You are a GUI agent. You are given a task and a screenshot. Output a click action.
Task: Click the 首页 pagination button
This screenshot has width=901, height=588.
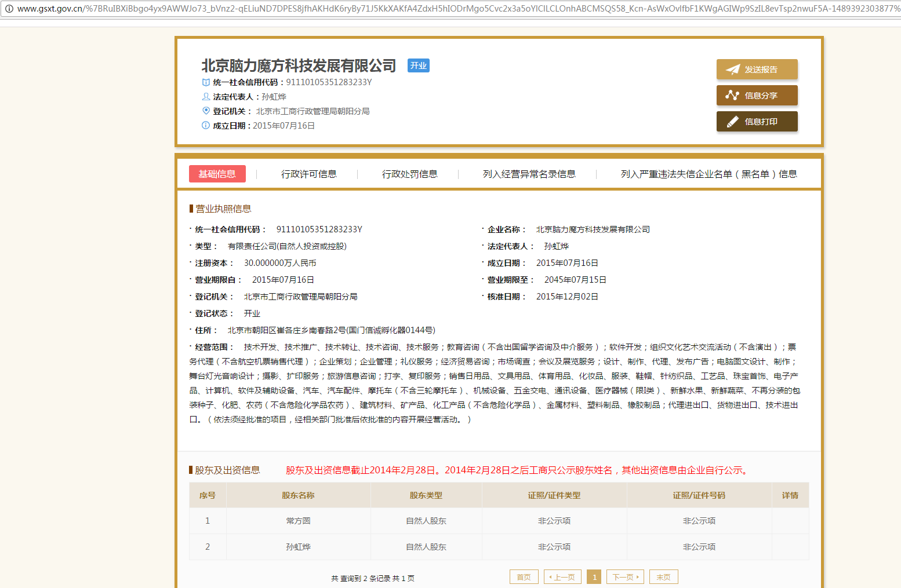click(x=524, y=576)
